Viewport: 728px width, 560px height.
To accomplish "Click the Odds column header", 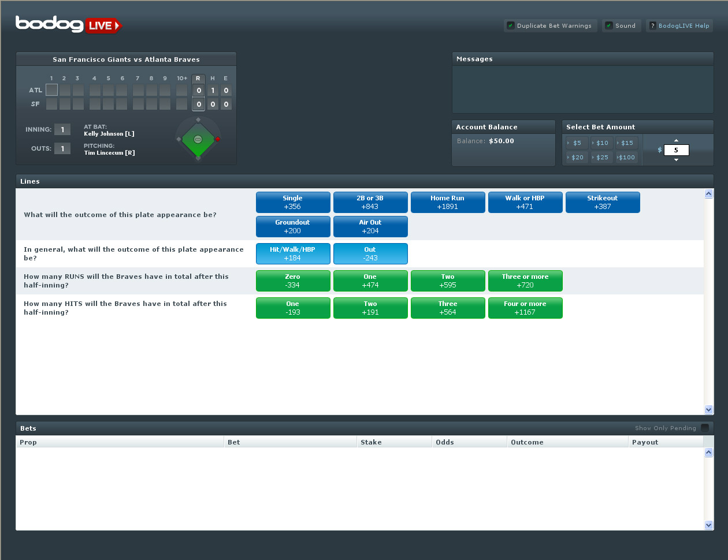I will (x=470, y=442).
